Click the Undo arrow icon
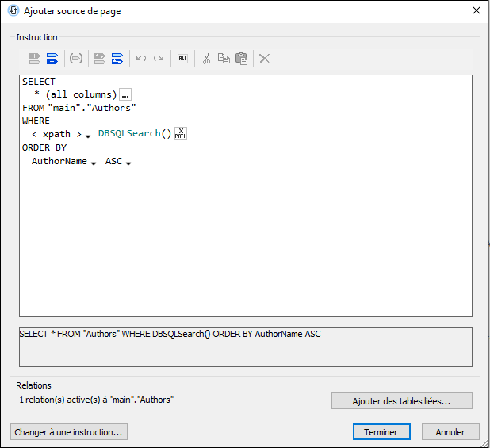Screen dimensions: 490x448 click(141, 59)
